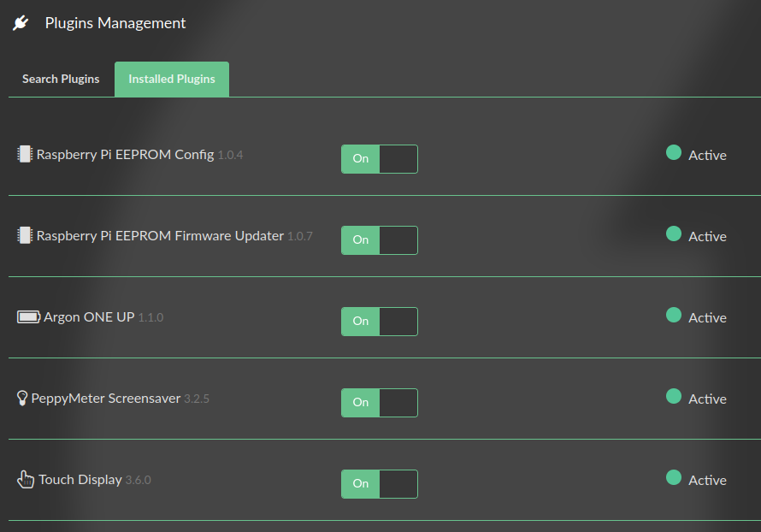Toggle the Argon ONE UP plugin switch
The width and height of the screenshot is (761, 532).
coord(379,322)
